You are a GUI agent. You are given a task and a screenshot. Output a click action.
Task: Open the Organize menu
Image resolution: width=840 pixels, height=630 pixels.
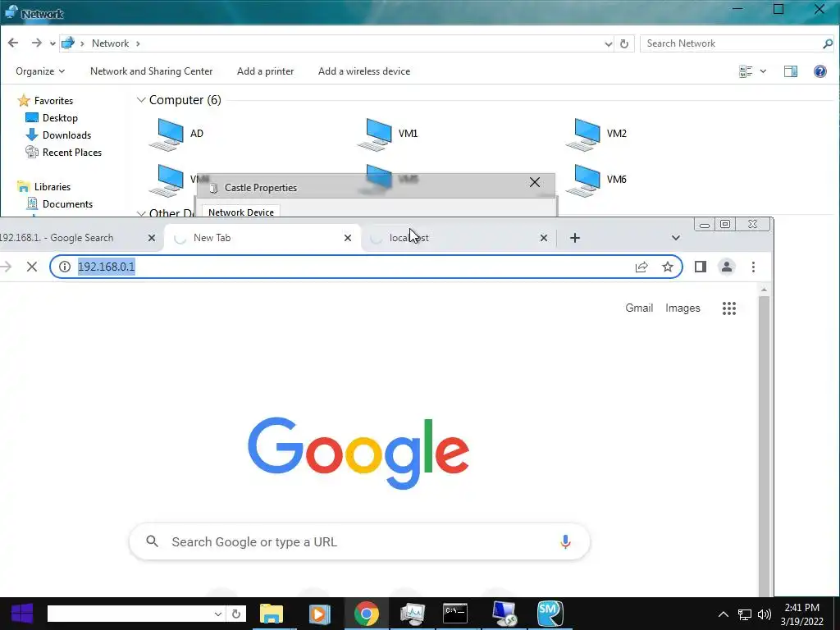pos(40,71)
